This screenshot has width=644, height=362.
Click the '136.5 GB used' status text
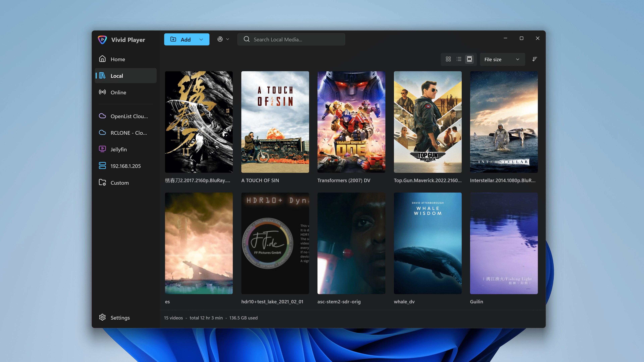click(244, 318)
